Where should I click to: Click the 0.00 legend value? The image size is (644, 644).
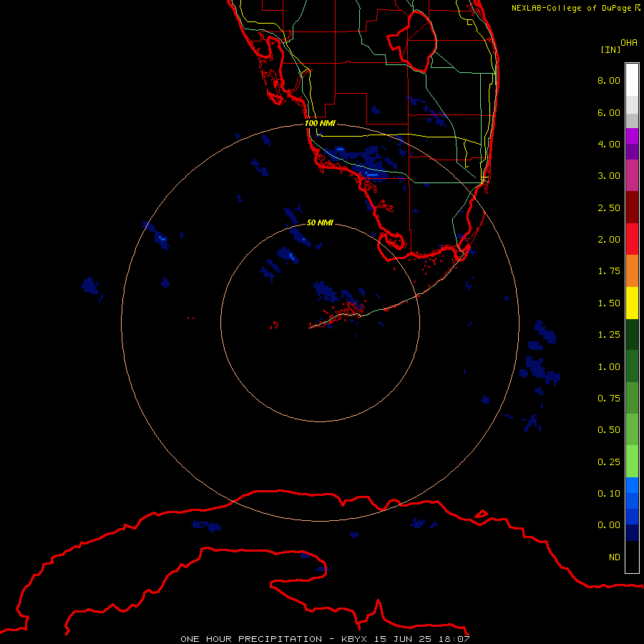[x=609, y=525]
